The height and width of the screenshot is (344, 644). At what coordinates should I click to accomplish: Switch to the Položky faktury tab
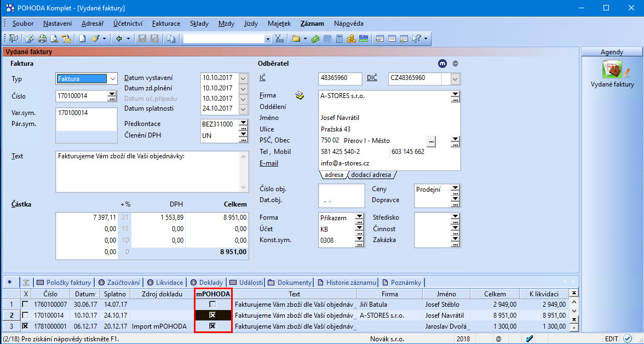(x=64, y=282)
